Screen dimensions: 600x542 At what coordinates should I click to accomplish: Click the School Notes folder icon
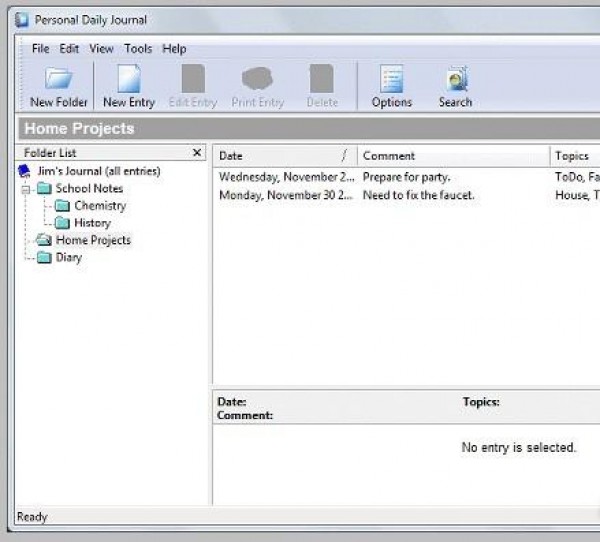coord(44,188)
